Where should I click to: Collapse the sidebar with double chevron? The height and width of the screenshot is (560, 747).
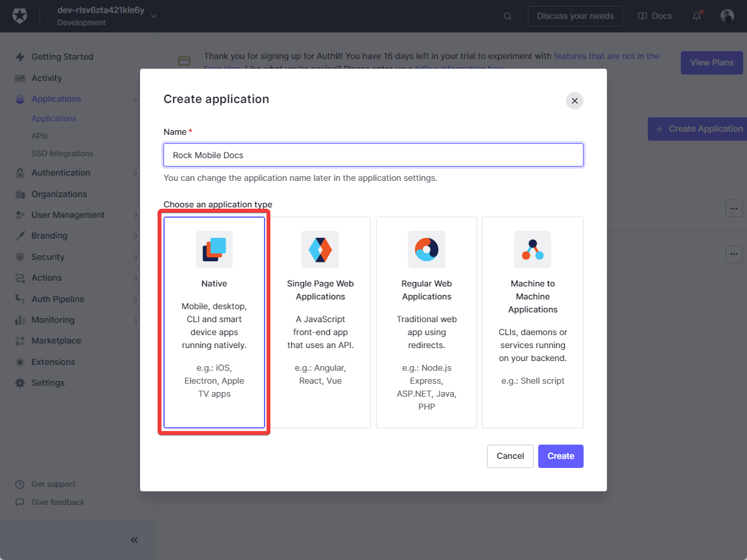point(134,540)
